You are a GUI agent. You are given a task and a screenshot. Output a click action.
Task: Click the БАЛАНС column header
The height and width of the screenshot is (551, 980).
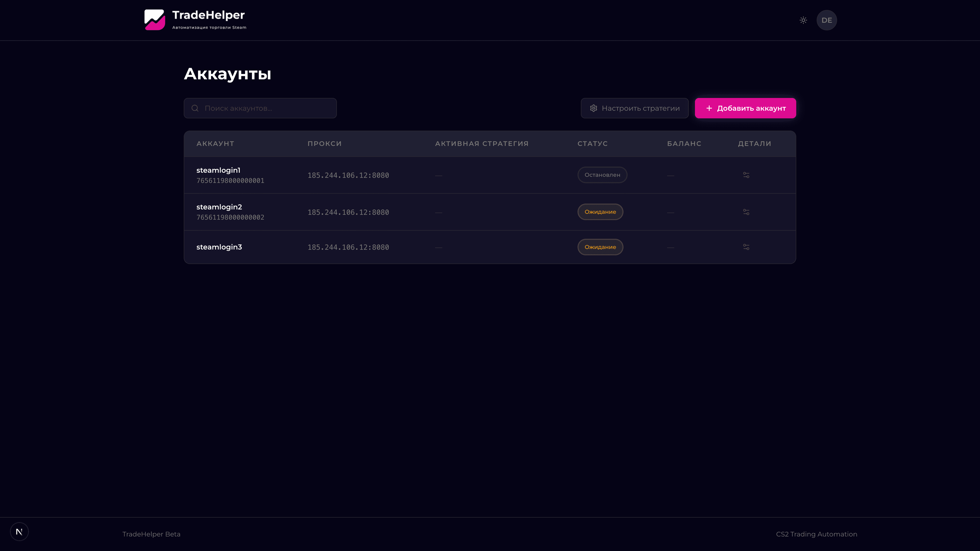click(684, 144)
